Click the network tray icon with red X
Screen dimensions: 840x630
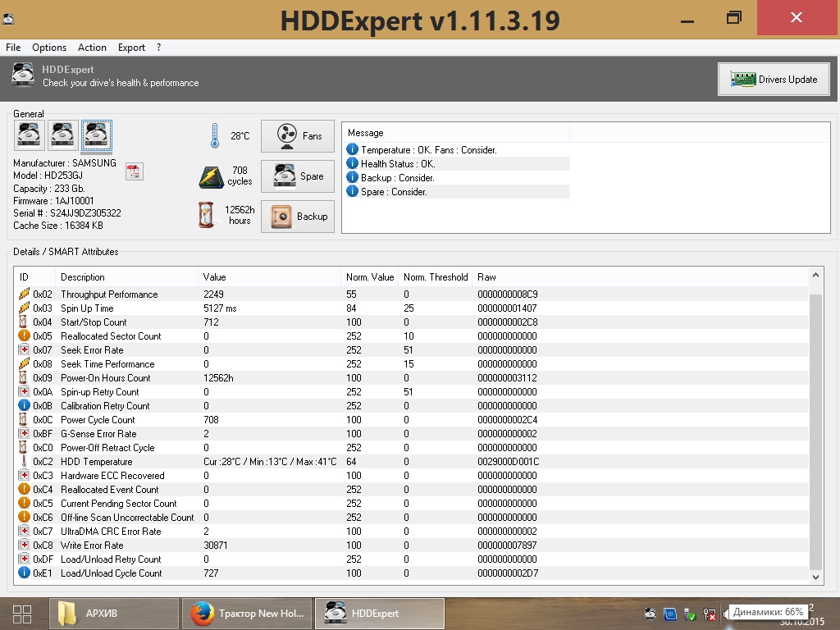click(x=710, y=614)
